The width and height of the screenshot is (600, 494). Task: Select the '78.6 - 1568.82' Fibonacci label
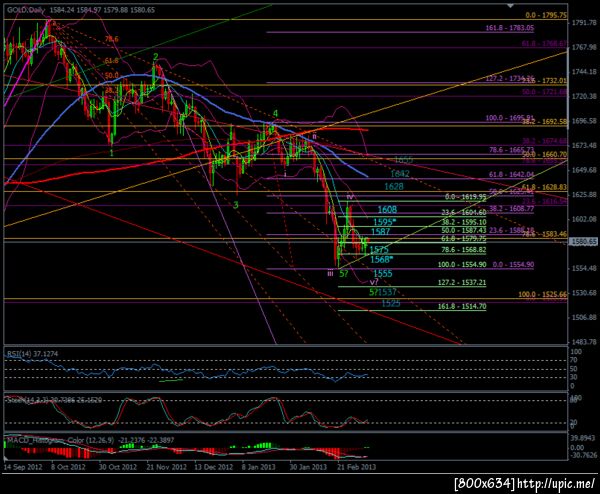click(464, 250)
